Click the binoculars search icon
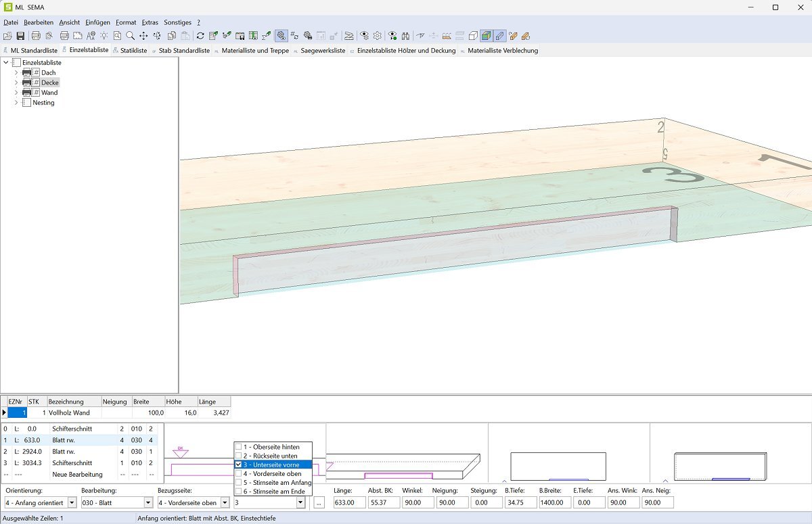 click(405, 36)
